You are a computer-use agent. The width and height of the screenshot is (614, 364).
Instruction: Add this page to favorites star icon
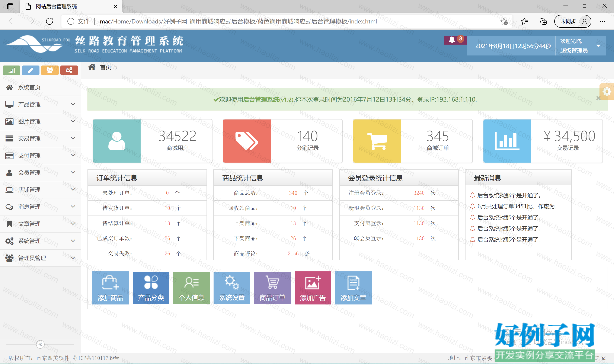coord(504,21)
